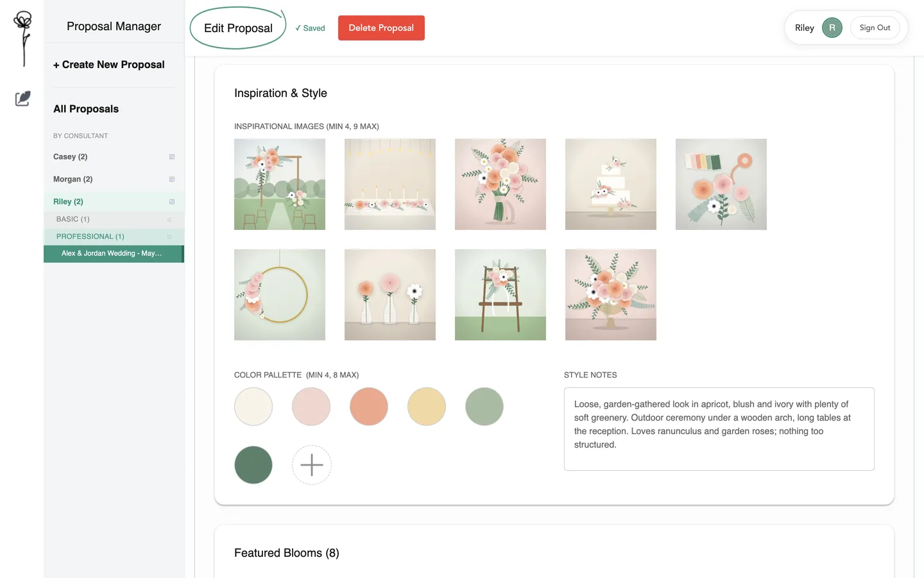924x578 pixels.
Task: Add a new palette color with the plus circle
Action: tap(312, 465)
